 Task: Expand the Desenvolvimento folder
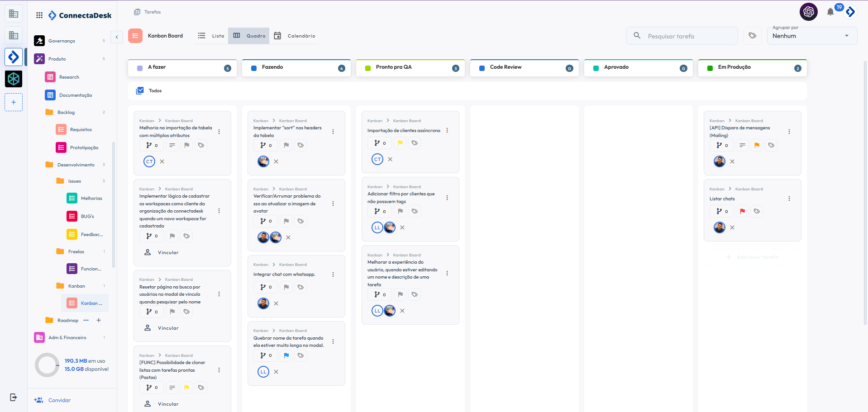(76, 165)
